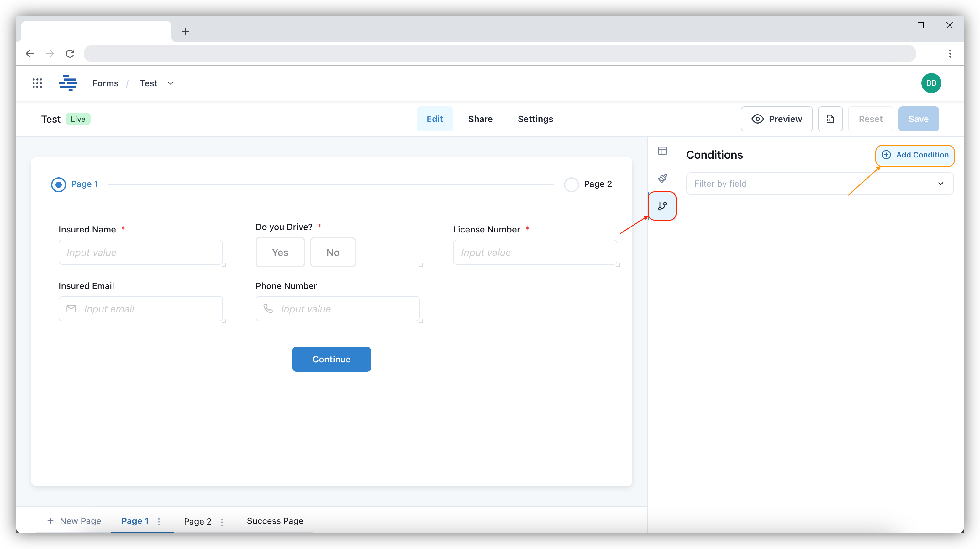Click on Insured Name input field

(x=141, y=252)
